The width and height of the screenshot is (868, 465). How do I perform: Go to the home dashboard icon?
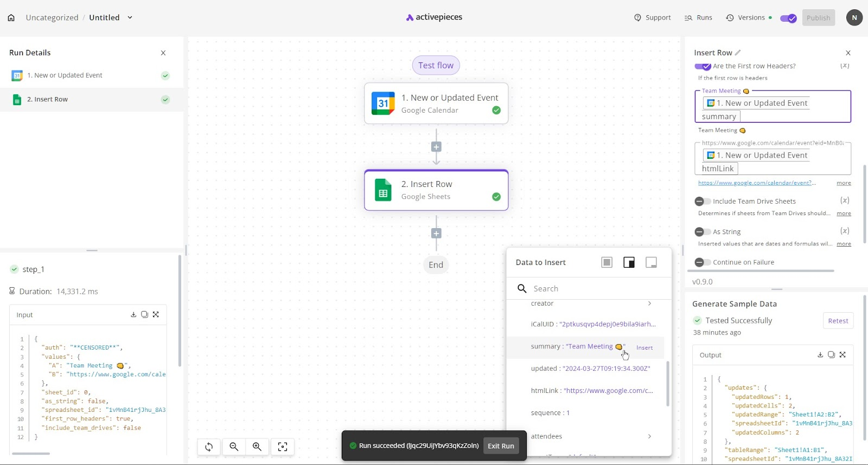coord(11,18)
